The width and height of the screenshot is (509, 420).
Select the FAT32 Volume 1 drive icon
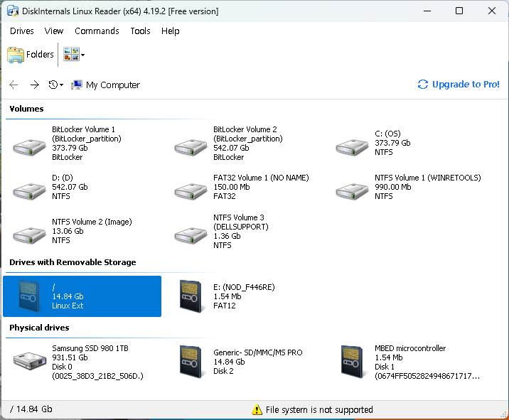pyautogui.click(x=191, y=191)
